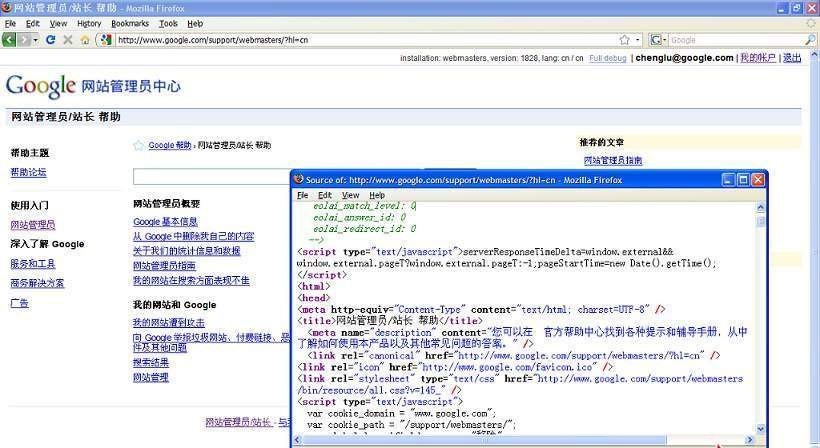
Task: Click inside the Google search bar field
Action: (736, 40)
